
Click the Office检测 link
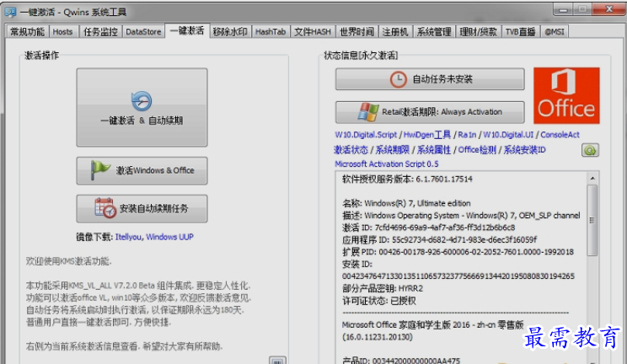pos(477,150)
